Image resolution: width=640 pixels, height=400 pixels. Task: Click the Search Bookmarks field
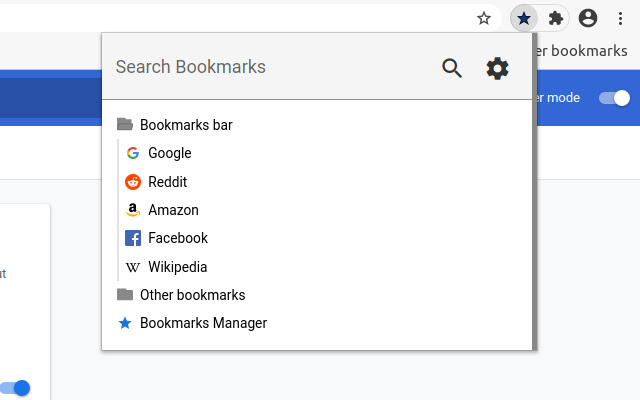tap(270, 68)
